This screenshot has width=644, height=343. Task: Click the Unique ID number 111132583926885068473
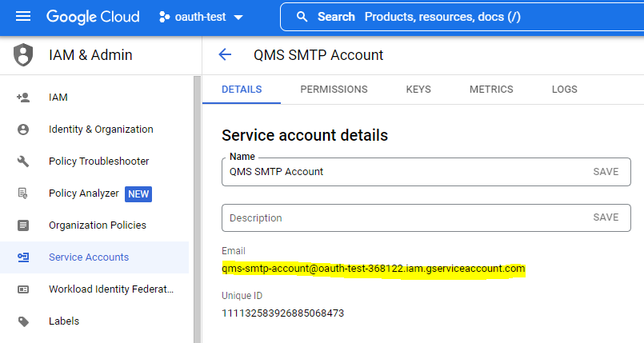(282, 313)
